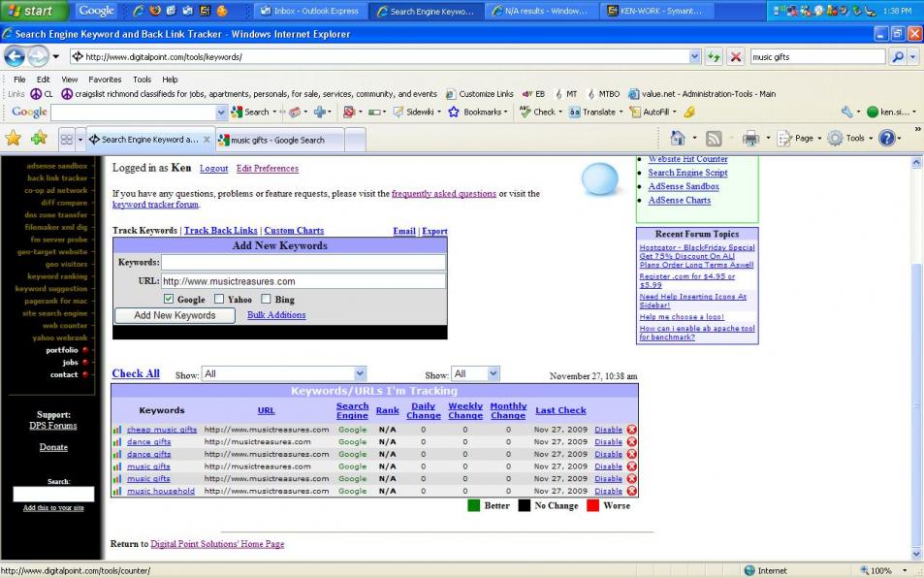Click the RSS feeds icon

click(714, 139)
